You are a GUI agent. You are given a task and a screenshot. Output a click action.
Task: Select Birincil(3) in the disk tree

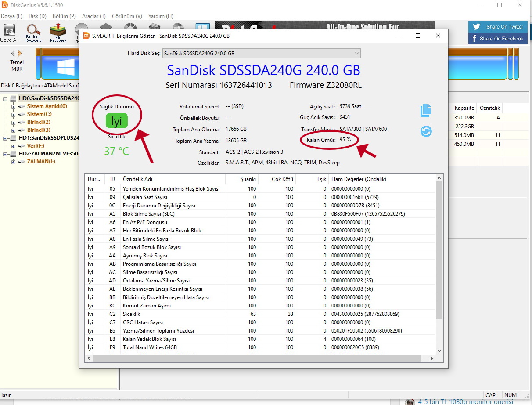coord(39,130)
